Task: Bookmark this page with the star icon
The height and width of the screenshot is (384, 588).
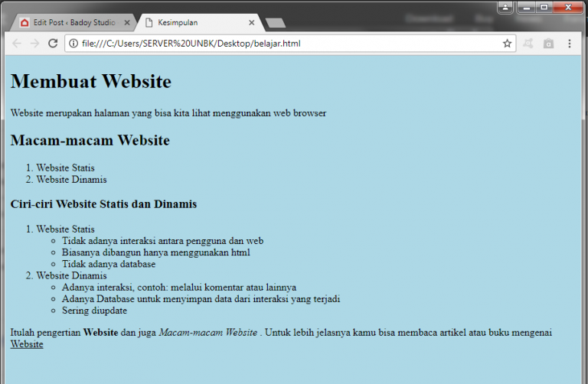Action: (x=507, y=44)
